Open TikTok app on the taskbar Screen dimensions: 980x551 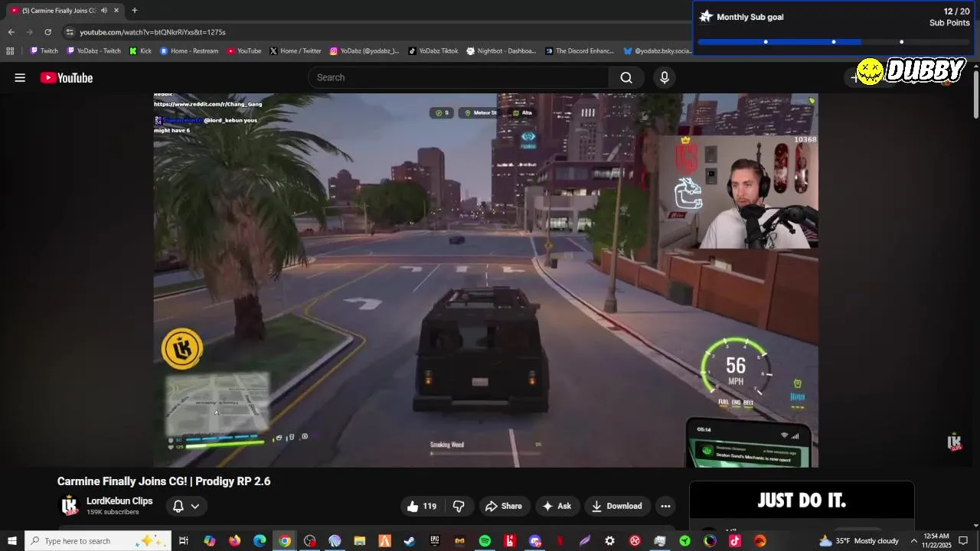735,541
